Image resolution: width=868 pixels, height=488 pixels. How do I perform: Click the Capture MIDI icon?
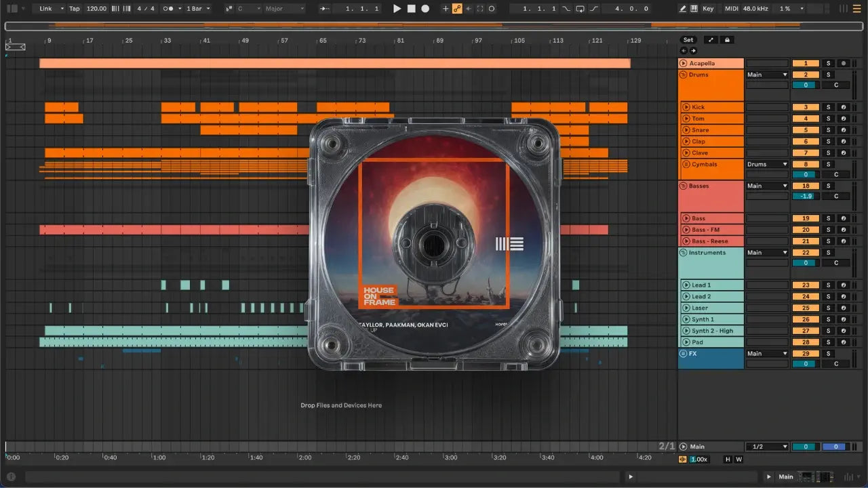[x=480, y=9]
